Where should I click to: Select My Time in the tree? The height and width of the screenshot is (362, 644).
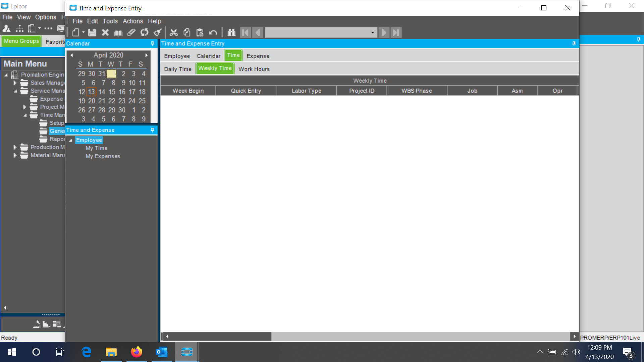click(97, 148)
